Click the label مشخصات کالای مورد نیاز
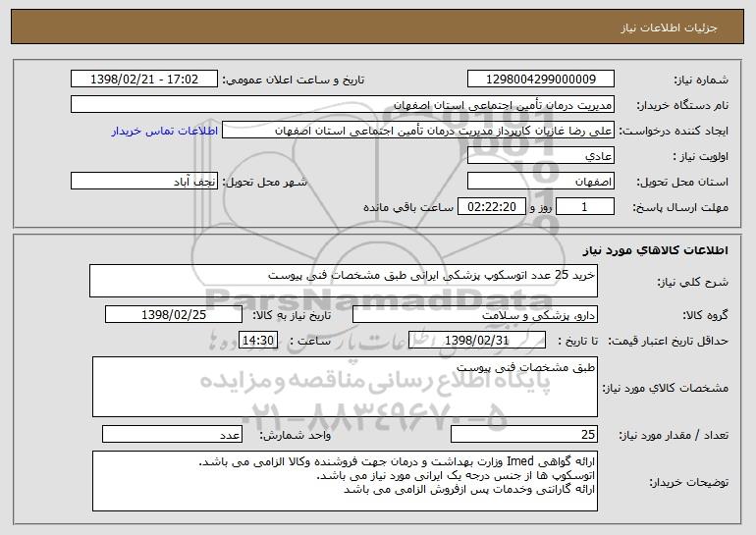 tap(666, 388)
